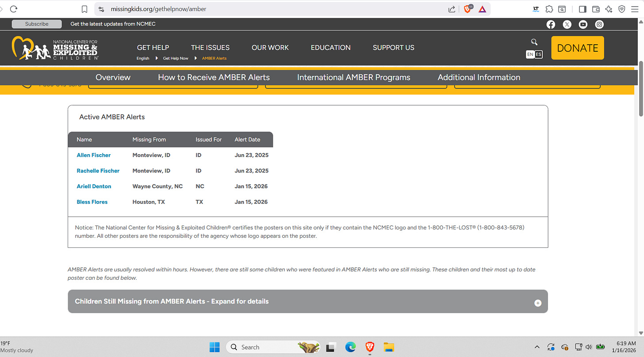The height and width of the screenshot is (357, 644).
Task: Open site search magnifier icon
Action: coord(534,42)
